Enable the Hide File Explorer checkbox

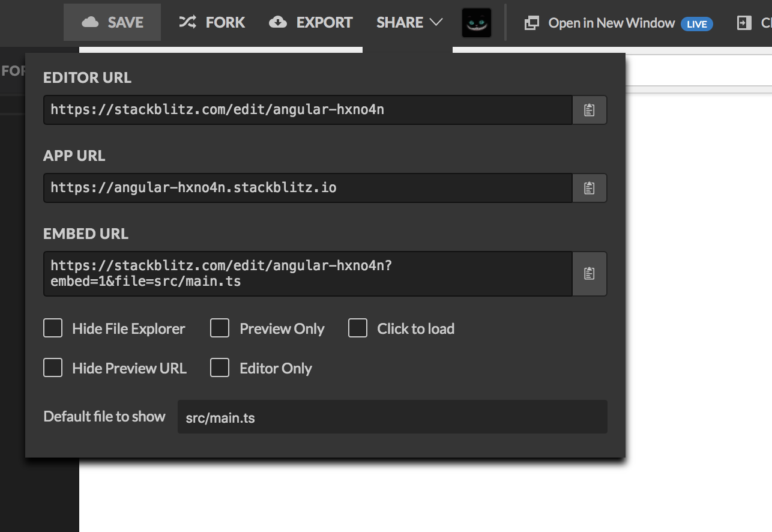point(53,328)
